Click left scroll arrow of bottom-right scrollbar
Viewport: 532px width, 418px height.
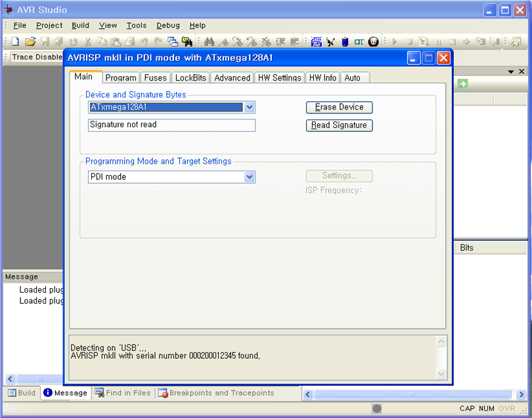click(x=308, y=394)
